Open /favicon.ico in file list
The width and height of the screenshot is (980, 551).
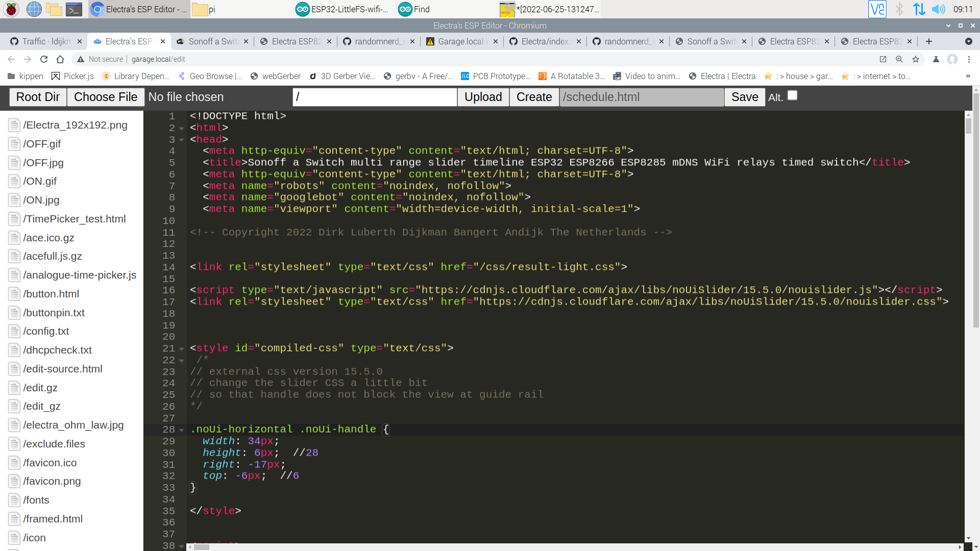coord(50,463)
